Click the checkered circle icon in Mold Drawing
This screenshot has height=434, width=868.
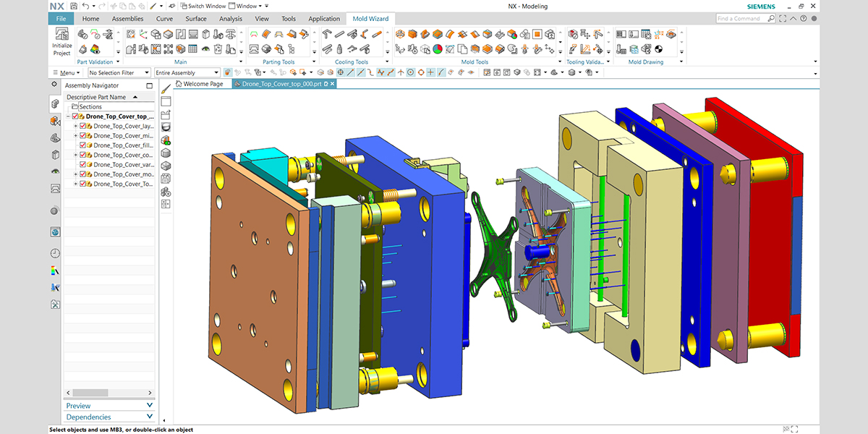(659, 49)
